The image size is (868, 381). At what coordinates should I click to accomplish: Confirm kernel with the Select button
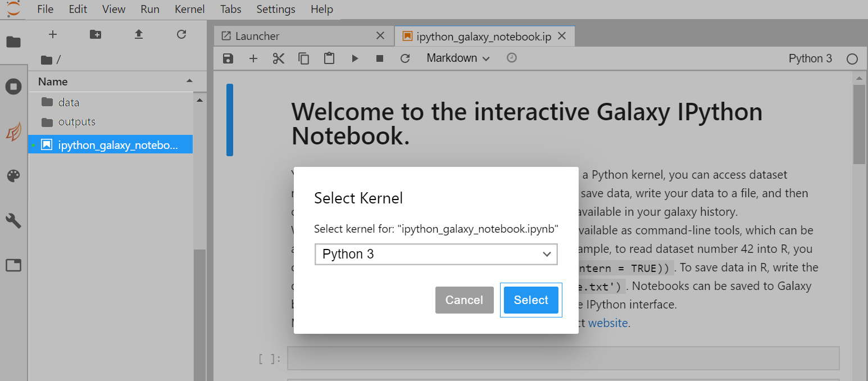(531, 300)
